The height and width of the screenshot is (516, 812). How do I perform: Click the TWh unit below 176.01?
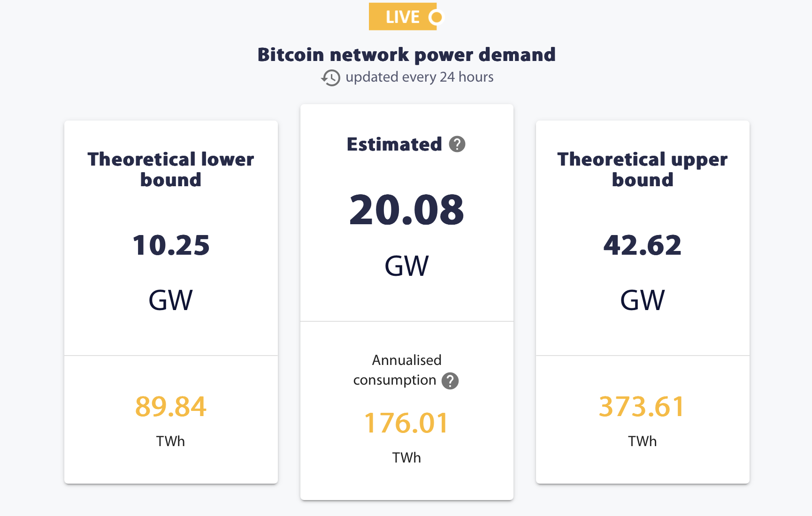pos(406,457)
